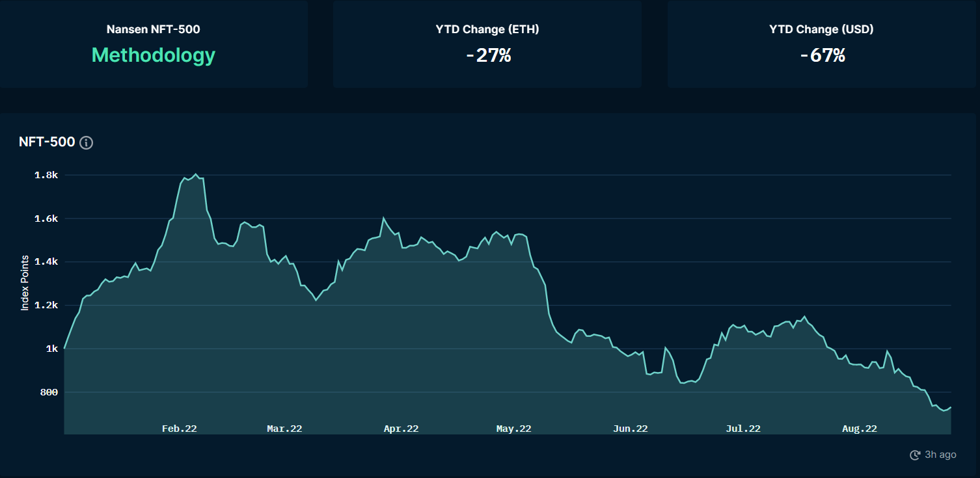This screenshot has height=478, width=980.
Task: Click the Nansen NFT-500 card title
Action: coord(153,29)
